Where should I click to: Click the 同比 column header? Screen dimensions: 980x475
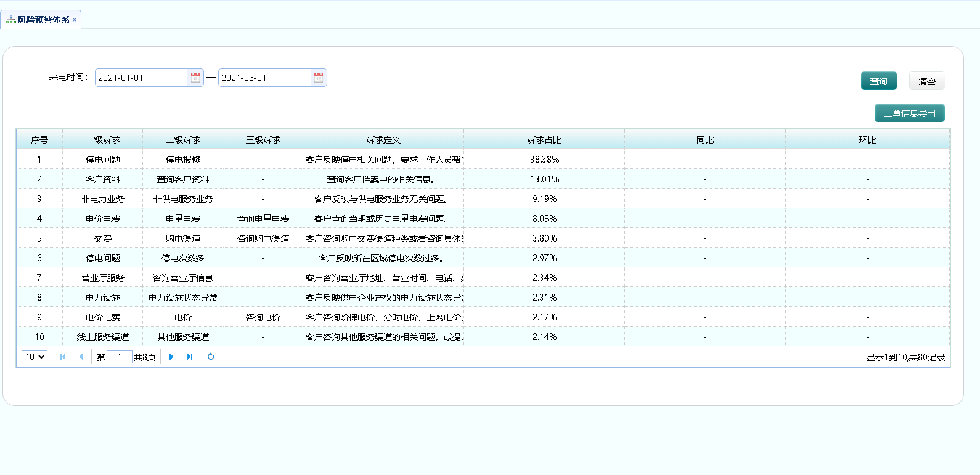[705, 140]
